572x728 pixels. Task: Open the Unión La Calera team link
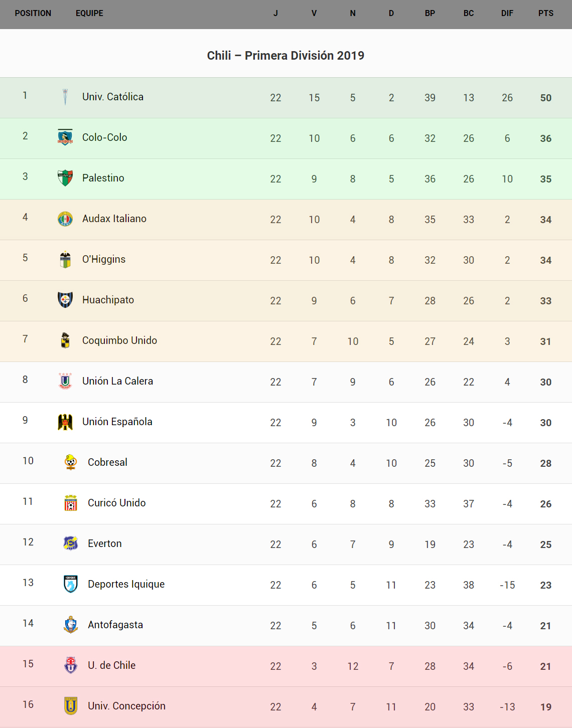[117, 381]
